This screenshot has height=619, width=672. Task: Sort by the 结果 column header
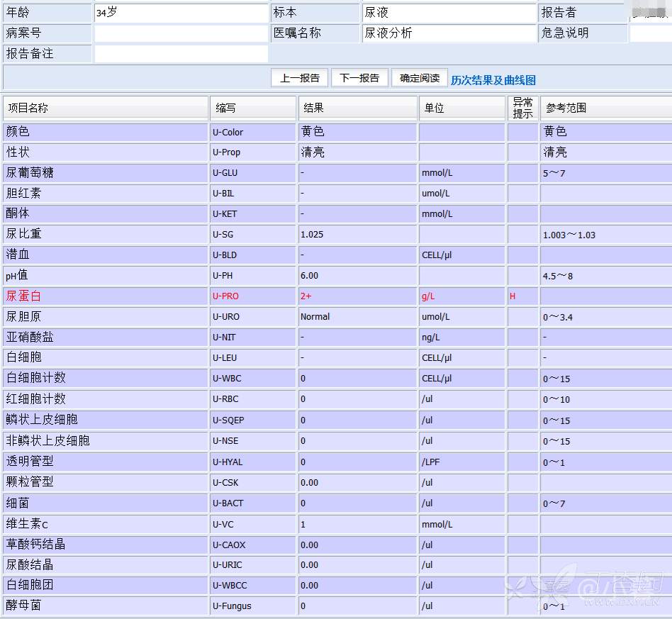coord(357,108)
